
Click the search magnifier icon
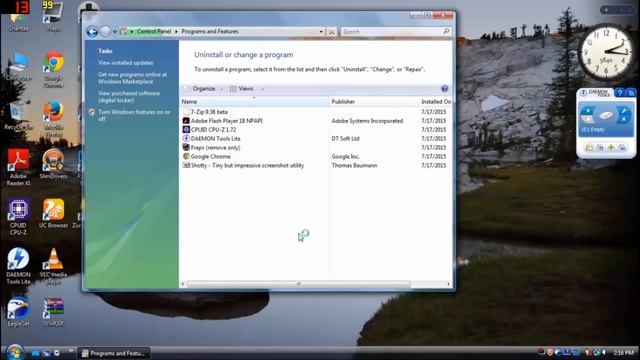pos(446,31)
